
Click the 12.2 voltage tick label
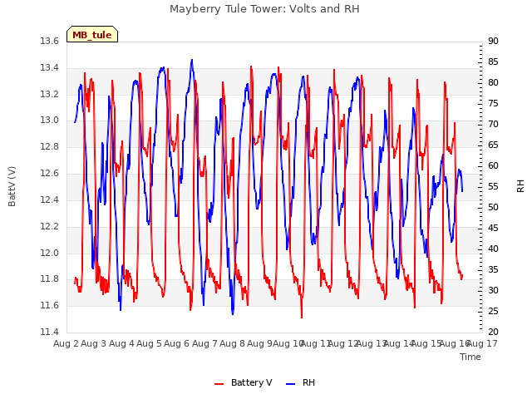click(x=50, y=226)
